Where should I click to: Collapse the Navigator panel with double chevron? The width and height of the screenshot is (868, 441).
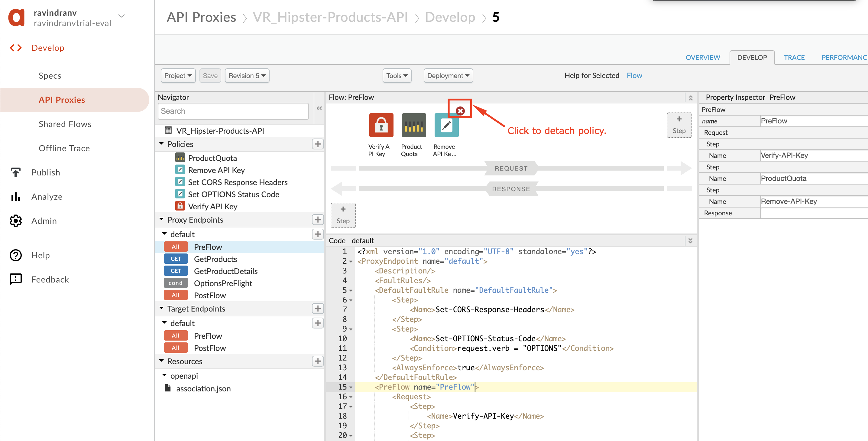pyautogui.click(x=319, y=108)
